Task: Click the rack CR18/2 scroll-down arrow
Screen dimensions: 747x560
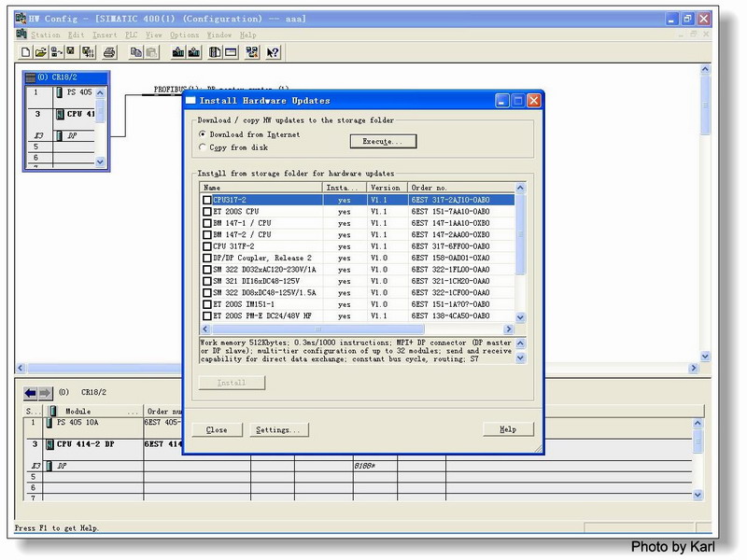Action: (100, 161)
